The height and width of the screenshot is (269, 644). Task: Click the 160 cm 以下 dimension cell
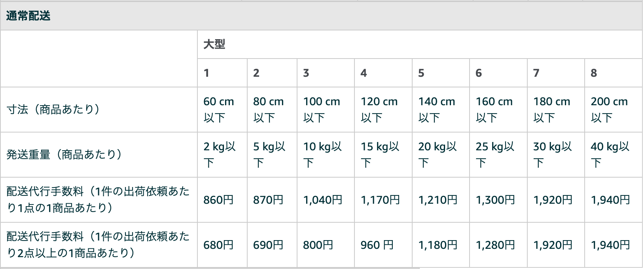(x=494, y=110)
